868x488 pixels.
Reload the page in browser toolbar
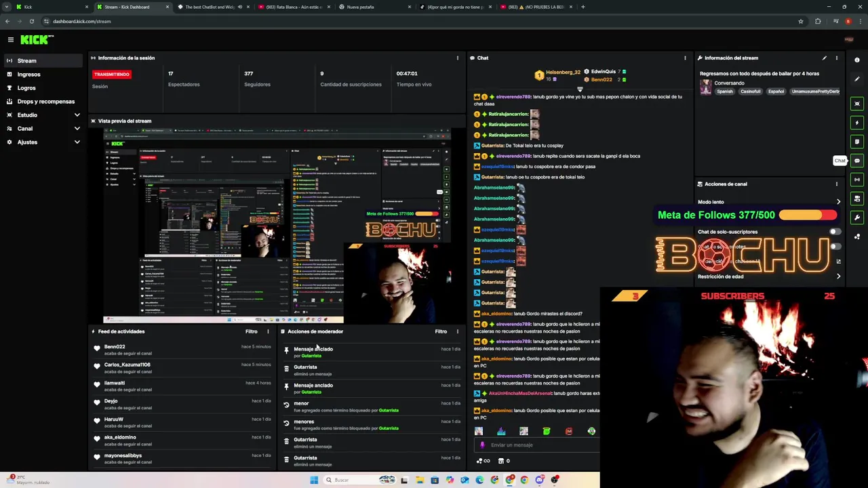coord(31,21)
